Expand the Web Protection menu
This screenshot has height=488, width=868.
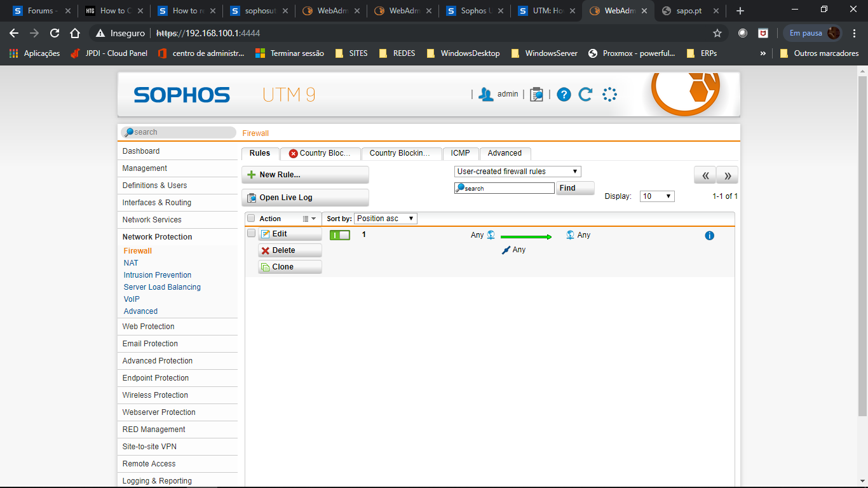tap(178, 327)
